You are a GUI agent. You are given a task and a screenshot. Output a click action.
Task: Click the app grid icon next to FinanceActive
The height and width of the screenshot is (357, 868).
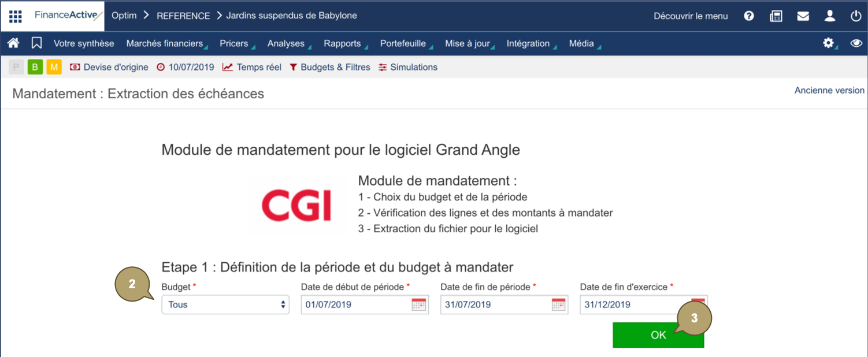[x=14, y=16]
